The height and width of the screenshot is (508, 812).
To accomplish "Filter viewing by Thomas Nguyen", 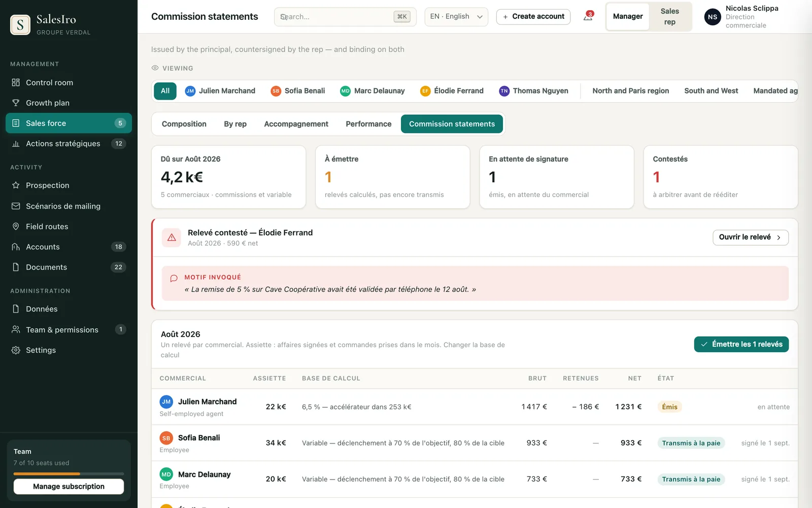I will [x=533, y=91].
